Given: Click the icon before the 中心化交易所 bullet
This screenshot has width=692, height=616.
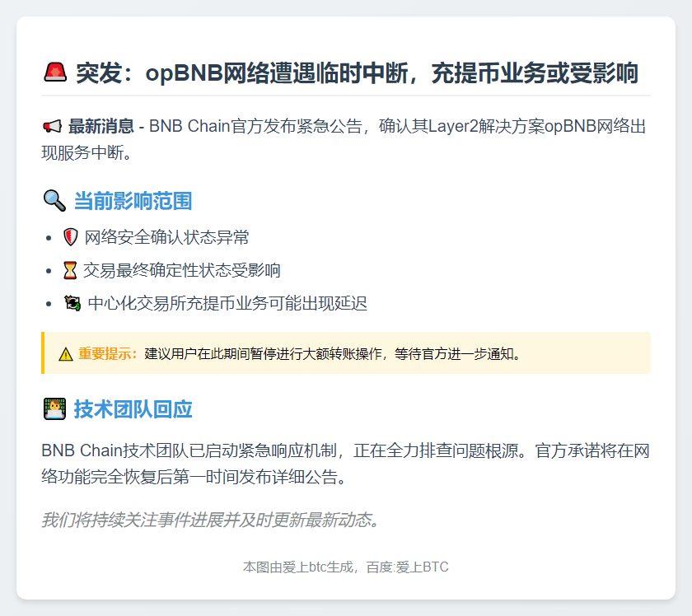Looking at the screenshot, I should click(72, 304).
